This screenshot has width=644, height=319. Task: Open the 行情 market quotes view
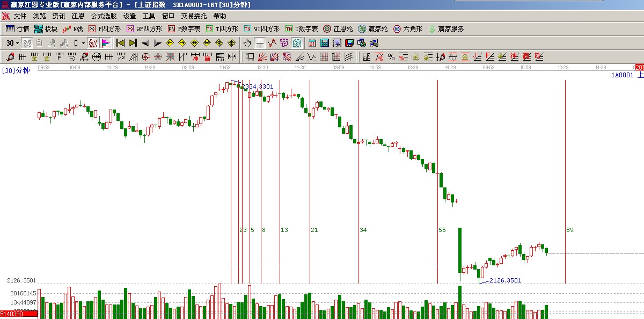coord(17,29)
